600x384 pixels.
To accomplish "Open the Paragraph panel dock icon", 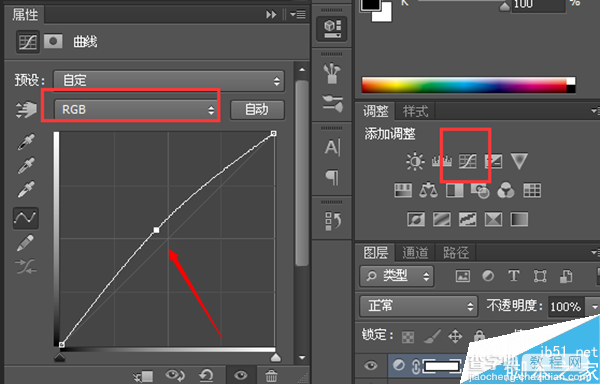I will pos(332,177).
